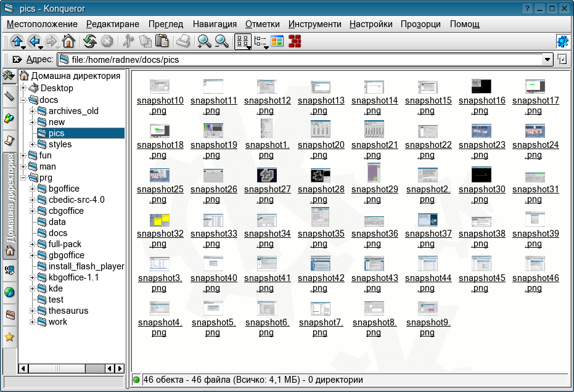Open the Home directory via toolbar house icon
The height and width of the screenshot is (392, 574).
click(x=68, y=41)
